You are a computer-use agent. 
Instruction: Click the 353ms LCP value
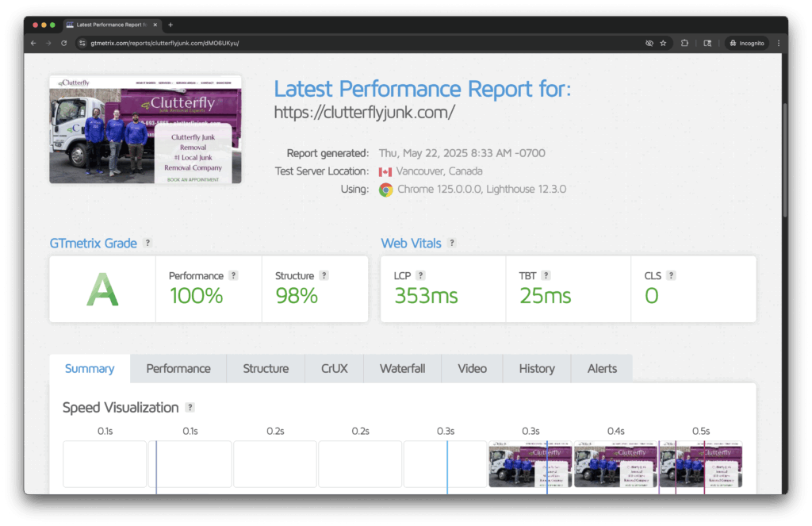(x=426, y=296)
